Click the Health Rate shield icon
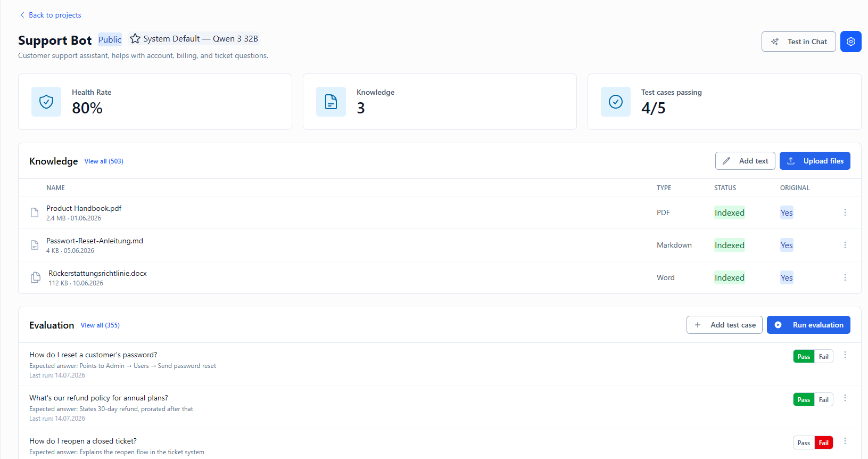The height and width of the screenshot is (459, 868). [46, 102]
